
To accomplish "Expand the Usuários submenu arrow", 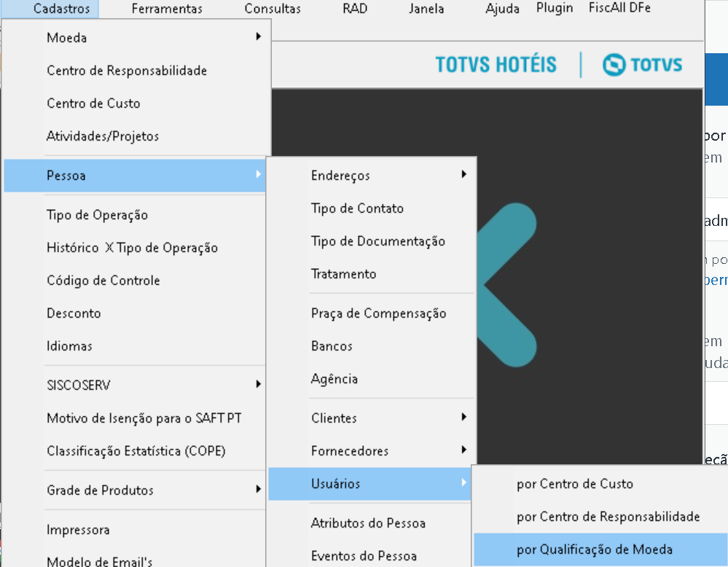I will pyautogui.click(x=463, y=482).
